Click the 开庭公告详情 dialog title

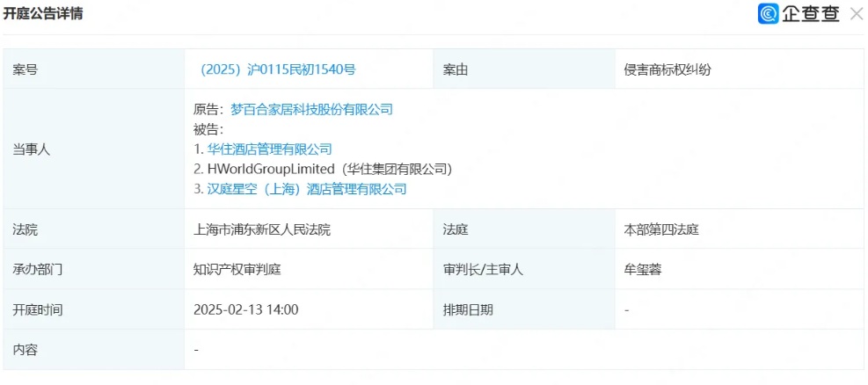[43, 14]
